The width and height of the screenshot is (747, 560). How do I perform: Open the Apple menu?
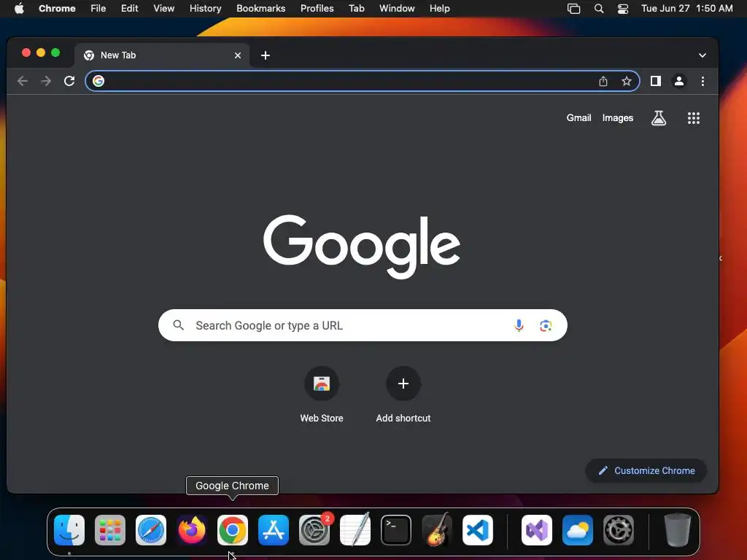click(19, 9)
